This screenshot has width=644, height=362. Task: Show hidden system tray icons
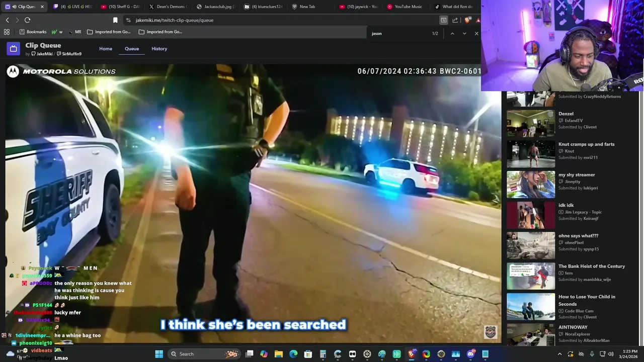coord(559,354)
